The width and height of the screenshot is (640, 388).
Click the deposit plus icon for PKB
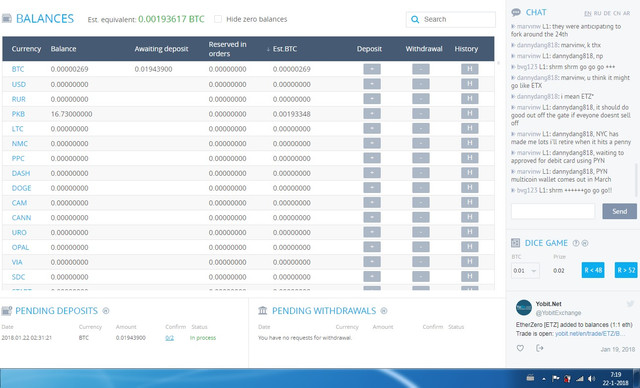(372, 113)
